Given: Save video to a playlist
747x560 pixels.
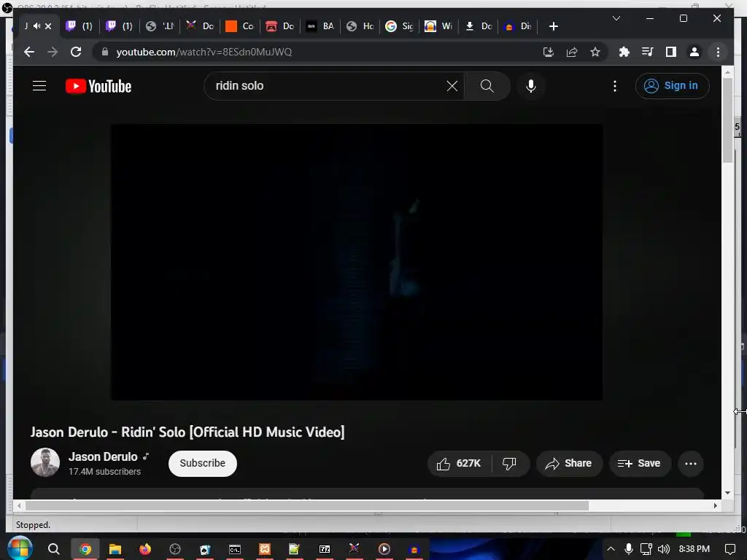Looking at the screenshot, I should (639, 463).
